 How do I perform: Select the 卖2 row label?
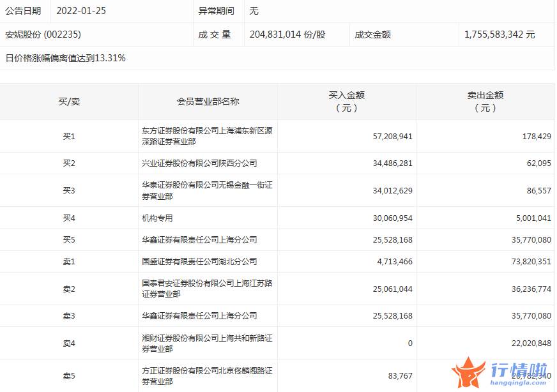tap(69, 289)
